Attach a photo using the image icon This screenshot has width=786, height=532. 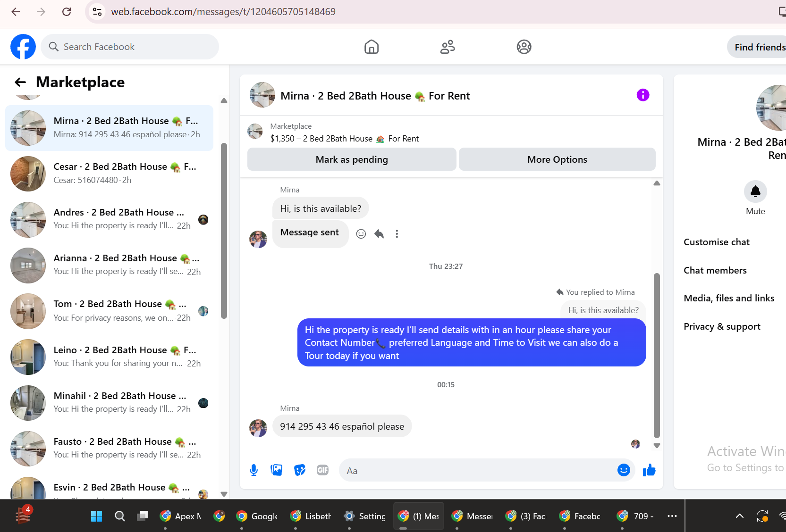[x=277, y=470]
